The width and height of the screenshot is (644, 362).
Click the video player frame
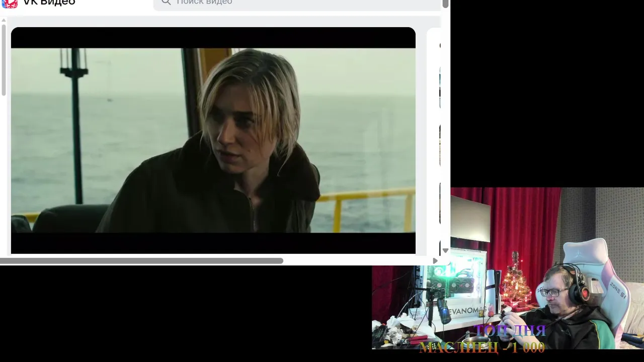pyautogui.click(x=213, y=140)
